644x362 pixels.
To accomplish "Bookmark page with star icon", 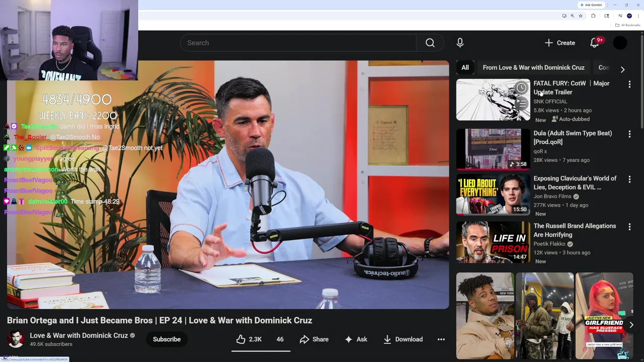I will coord(581,16).
